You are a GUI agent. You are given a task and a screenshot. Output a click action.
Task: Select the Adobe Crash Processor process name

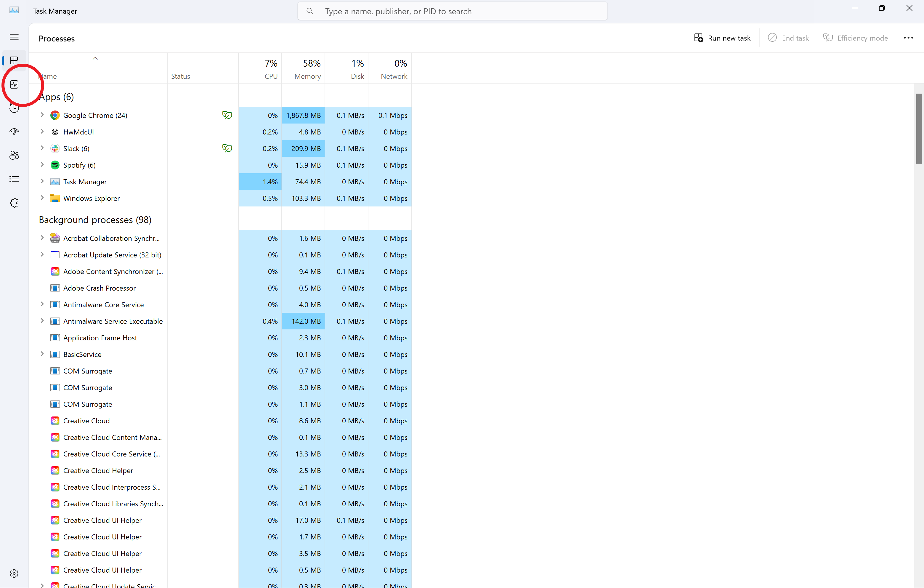pos(100,288)
